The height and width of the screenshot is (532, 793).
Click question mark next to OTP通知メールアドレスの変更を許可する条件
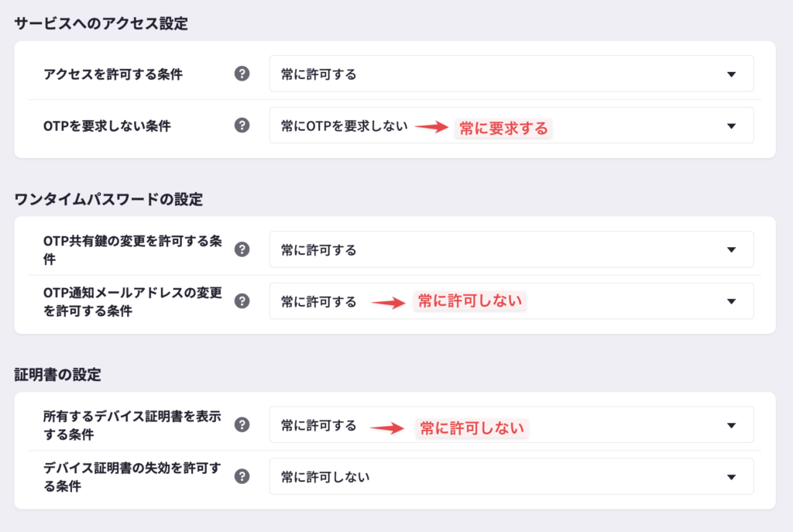tap(242, 301)
